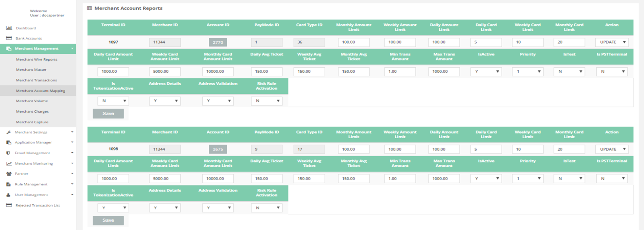Screen dimensions: 644x230
Task: Click Monthly Amount Limit field for terminal 1097
Action: click(x=353, y=42)
